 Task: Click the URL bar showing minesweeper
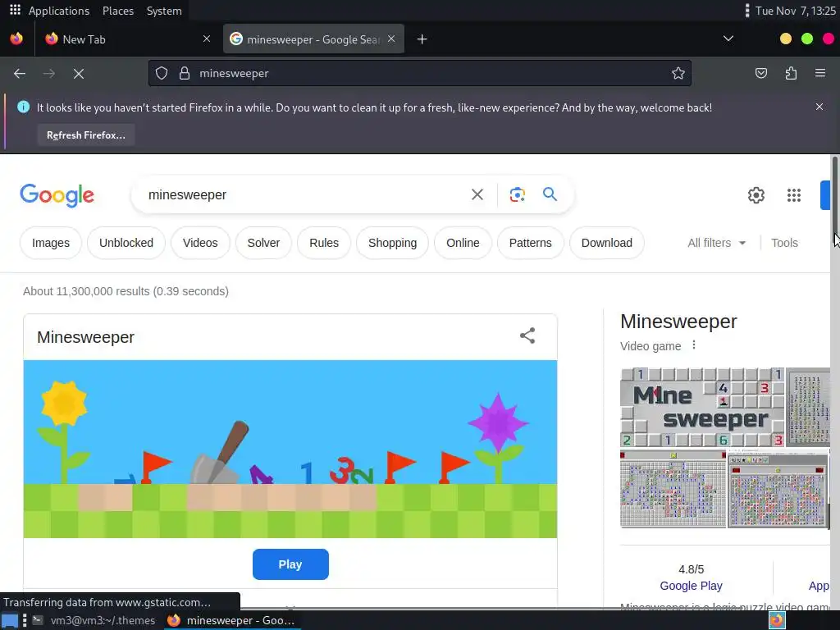[x=420, y=73]
